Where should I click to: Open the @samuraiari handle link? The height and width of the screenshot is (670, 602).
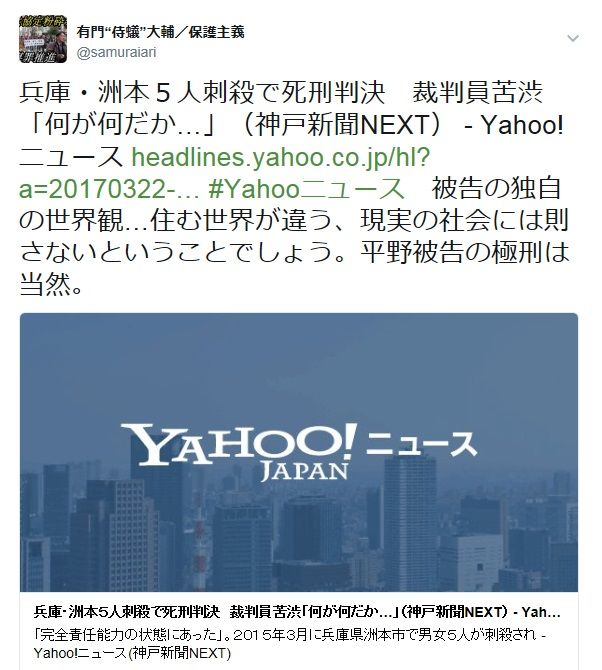[117, 52]
